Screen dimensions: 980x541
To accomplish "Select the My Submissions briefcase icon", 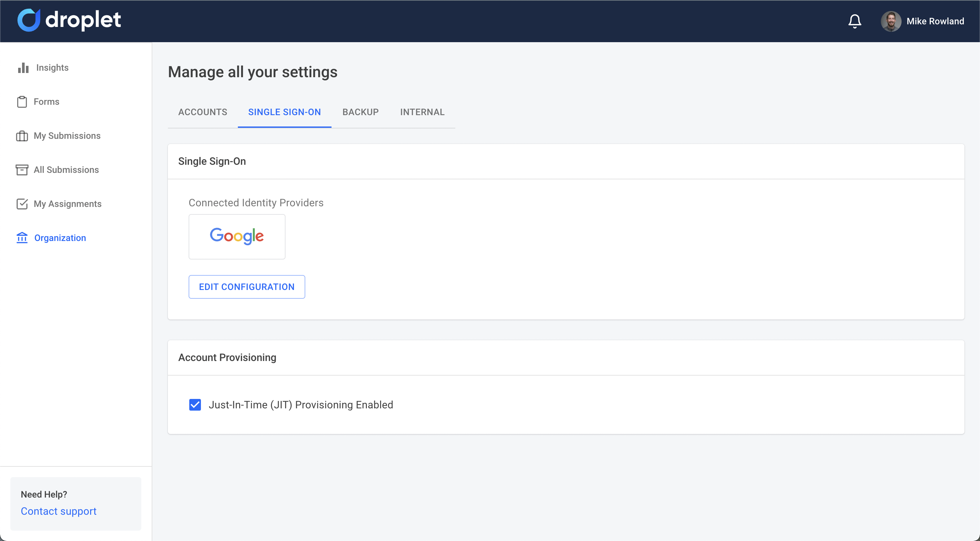I will click(x=22, y=136).
